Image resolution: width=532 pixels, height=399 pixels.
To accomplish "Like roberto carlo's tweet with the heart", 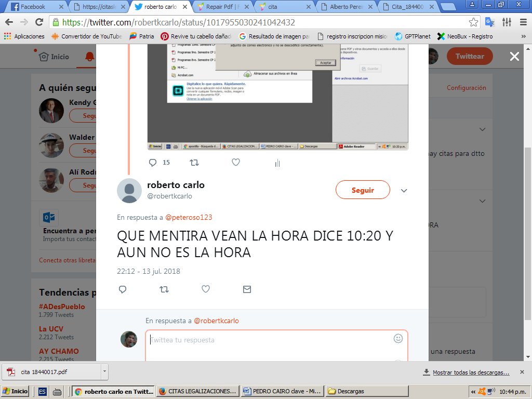I will pos(206,289).
